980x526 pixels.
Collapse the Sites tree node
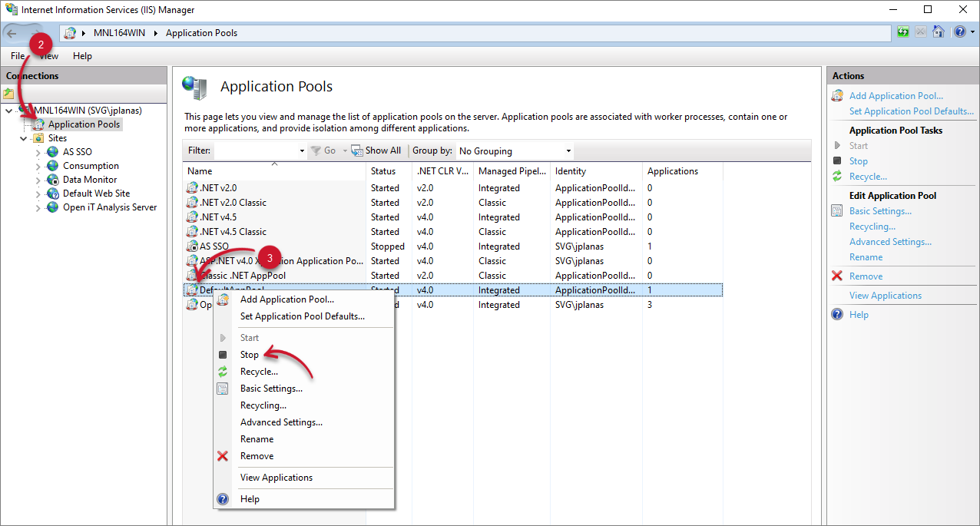[24, 138]
